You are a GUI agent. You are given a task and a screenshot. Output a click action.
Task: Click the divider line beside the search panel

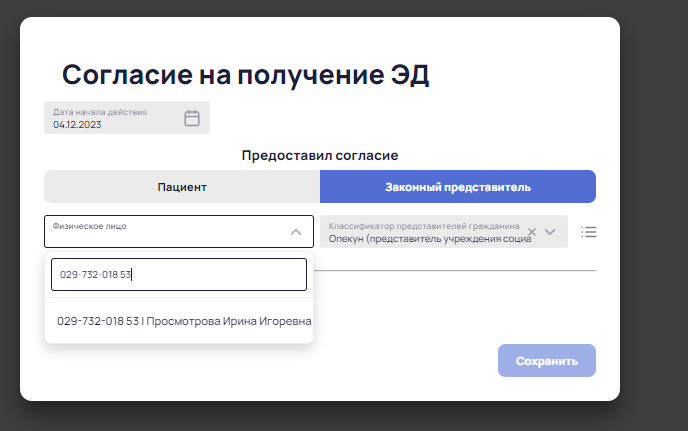click(455, 270)
